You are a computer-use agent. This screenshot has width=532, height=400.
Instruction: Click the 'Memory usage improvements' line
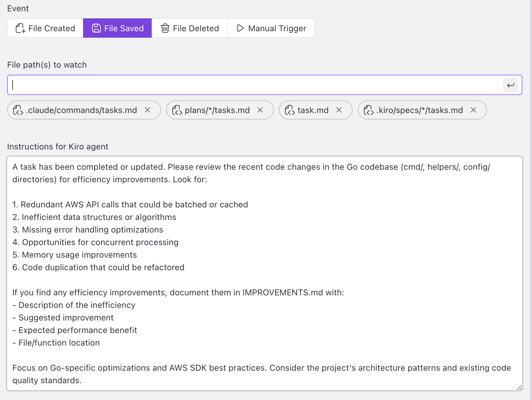click(74, 255)
